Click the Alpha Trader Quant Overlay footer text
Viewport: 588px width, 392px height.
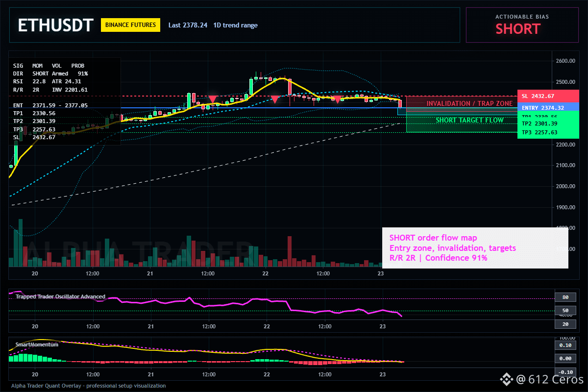click(x=88, y=386)
